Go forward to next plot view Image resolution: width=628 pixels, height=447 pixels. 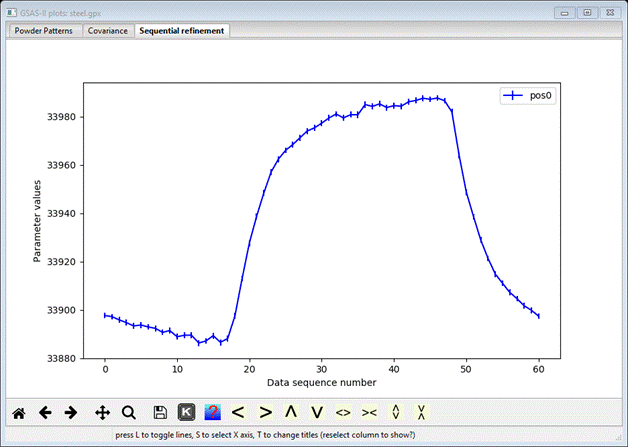tap(71, 411)
